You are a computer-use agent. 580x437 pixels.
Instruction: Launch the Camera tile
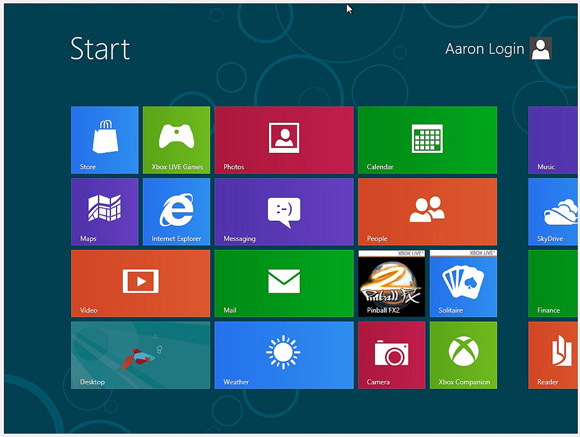pos(392,355)
